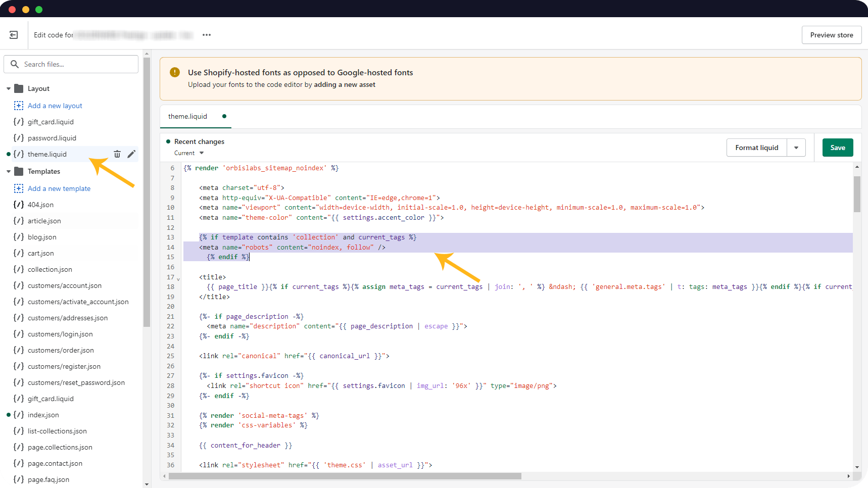868x488 pixels.
Task: Open the article.json template
Action: coord(44,221)
